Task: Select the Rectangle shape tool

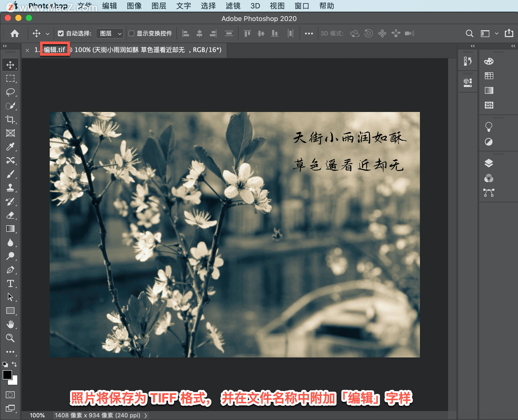Action: 10,311
